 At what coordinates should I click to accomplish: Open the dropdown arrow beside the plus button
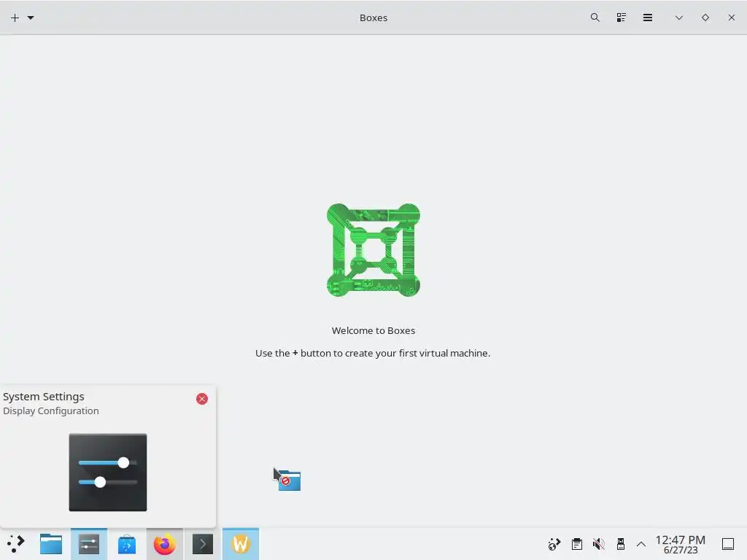(31, 18)
